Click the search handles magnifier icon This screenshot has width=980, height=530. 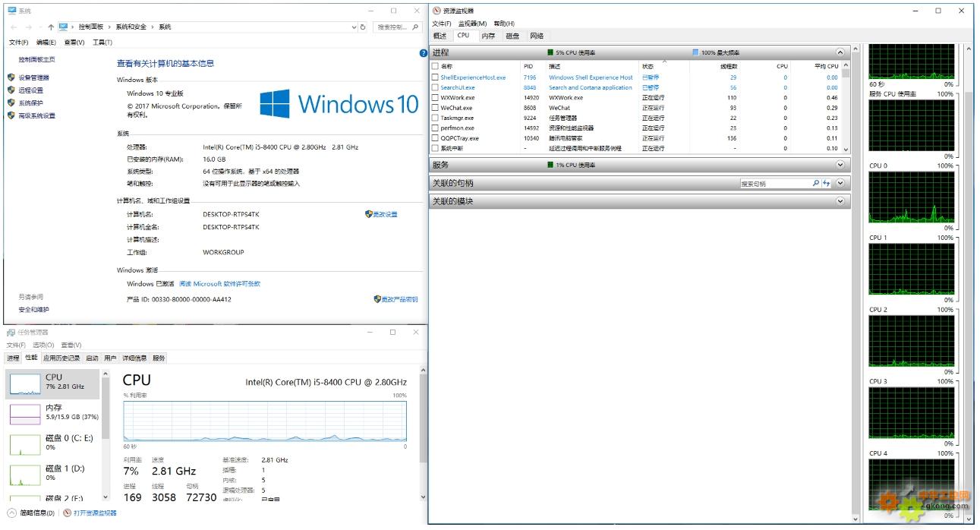816,184
